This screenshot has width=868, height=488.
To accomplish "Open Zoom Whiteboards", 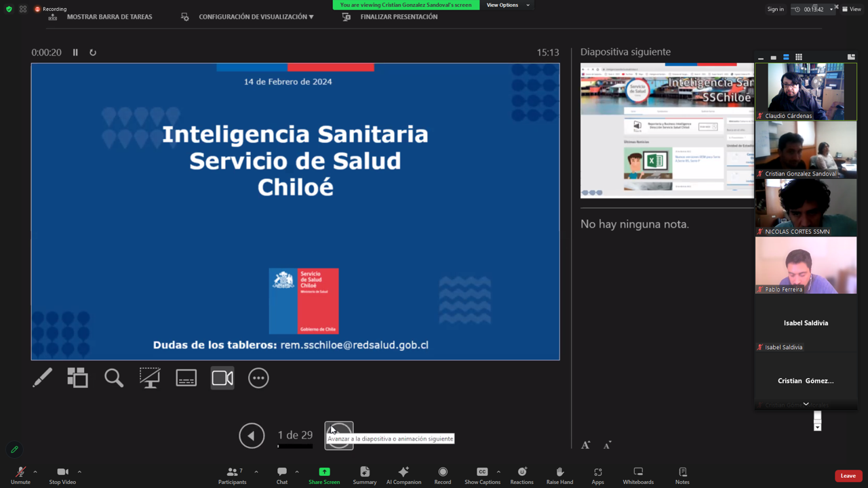I will (x=638, y=475).
